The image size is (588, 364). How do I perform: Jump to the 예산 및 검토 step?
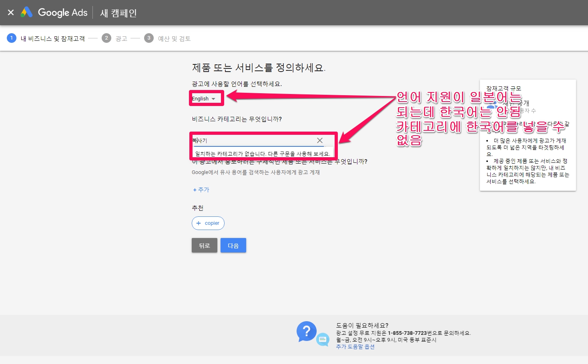point(174,38)
